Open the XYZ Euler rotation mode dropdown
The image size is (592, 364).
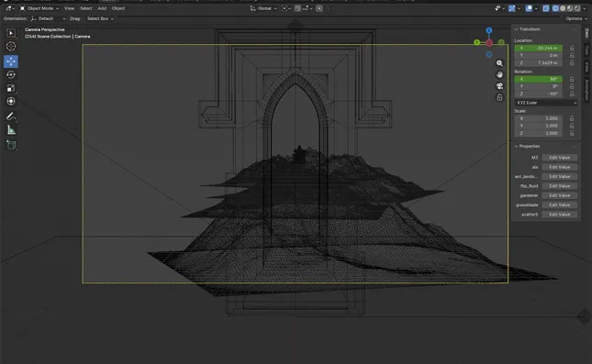click(x=546, y=103)
